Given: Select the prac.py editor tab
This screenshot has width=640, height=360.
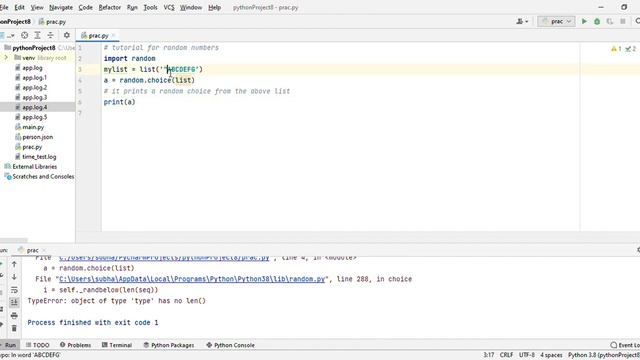Looking at the screenshot, I should coord(97,36).
